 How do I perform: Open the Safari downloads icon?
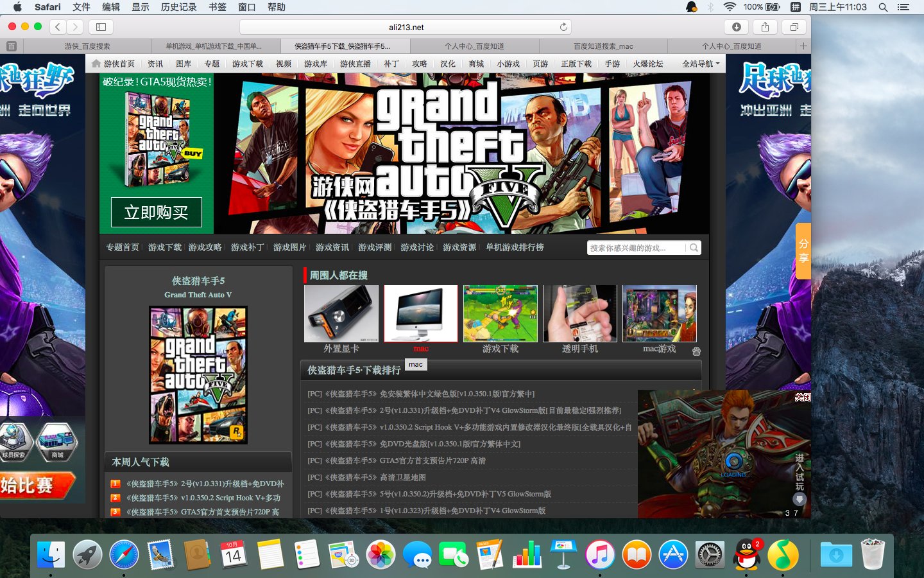coord(736,27)
